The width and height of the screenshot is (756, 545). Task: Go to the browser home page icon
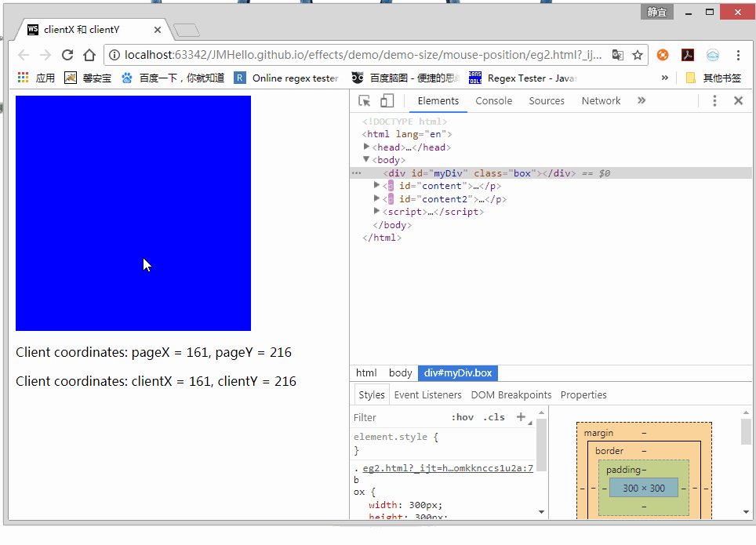(89, 55)
